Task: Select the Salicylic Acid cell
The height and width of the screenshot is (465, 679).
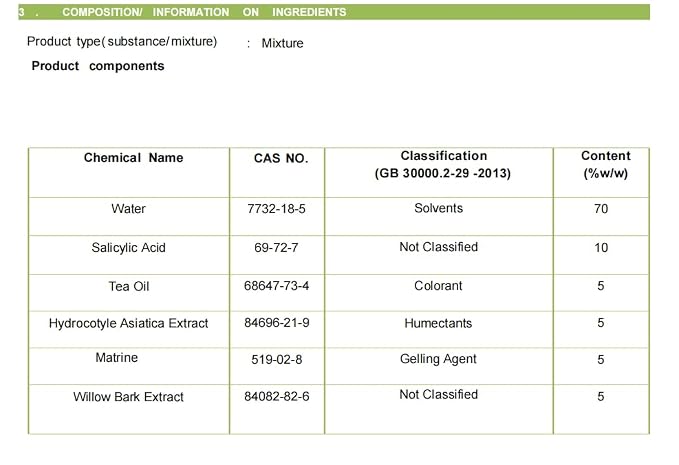Action: coord(128,248)
